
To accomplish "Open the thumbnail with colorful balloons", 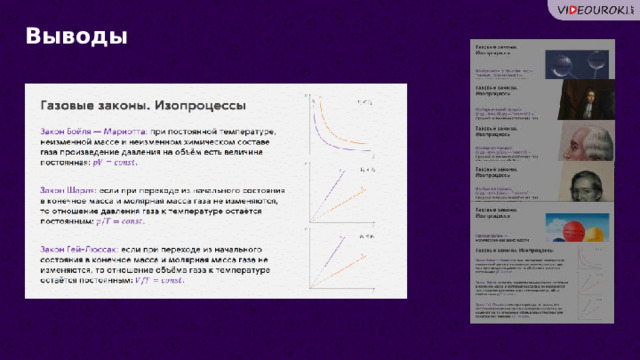I will (x=542, y=223).
